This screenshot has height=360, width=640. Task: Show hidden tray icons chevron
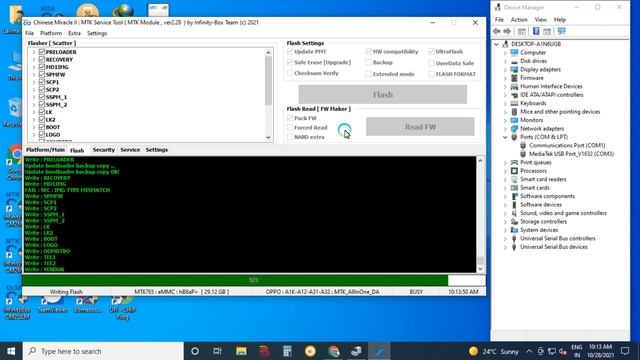point(529,351)
